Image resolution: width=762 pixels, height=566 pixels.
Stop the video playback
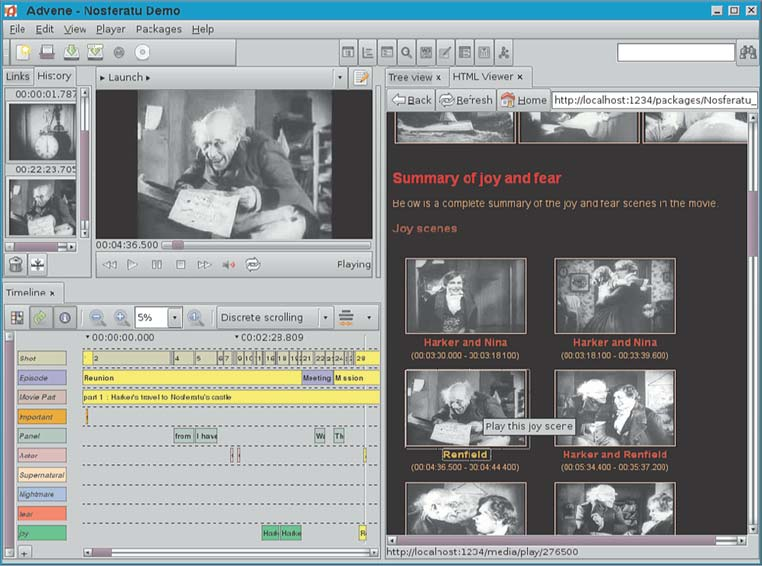coord(180,265)
